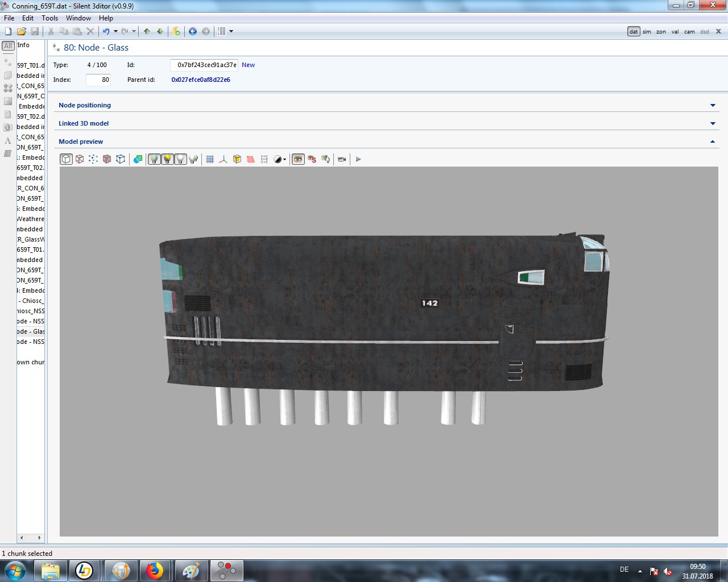Click the camera icon in preview toolbar

[x=342, y=159]
